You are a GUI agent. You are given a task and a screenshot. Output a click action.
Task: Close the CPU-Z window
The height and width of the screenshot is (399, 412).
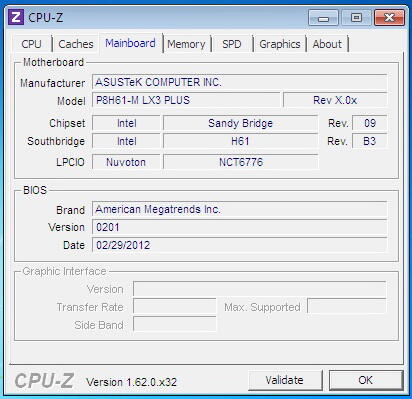pos(389,17)
